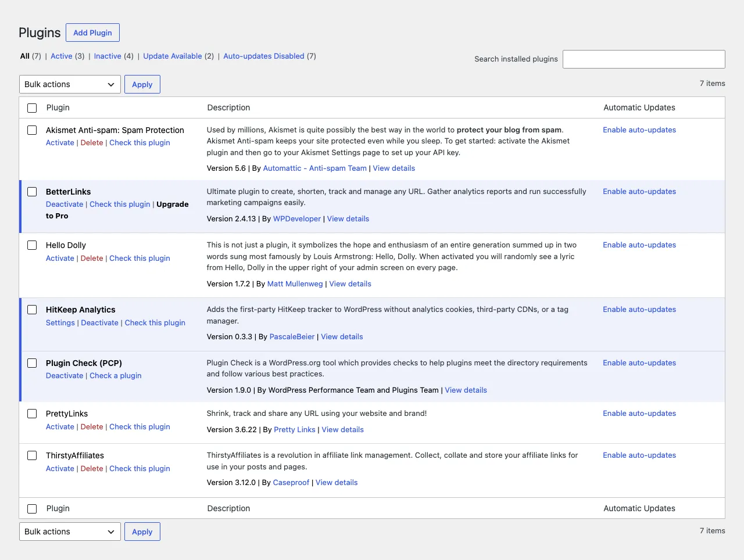Enable auto-updates for Akismet
The height and width of the screenshot is (560, 744).
click(x=639, y=130)
